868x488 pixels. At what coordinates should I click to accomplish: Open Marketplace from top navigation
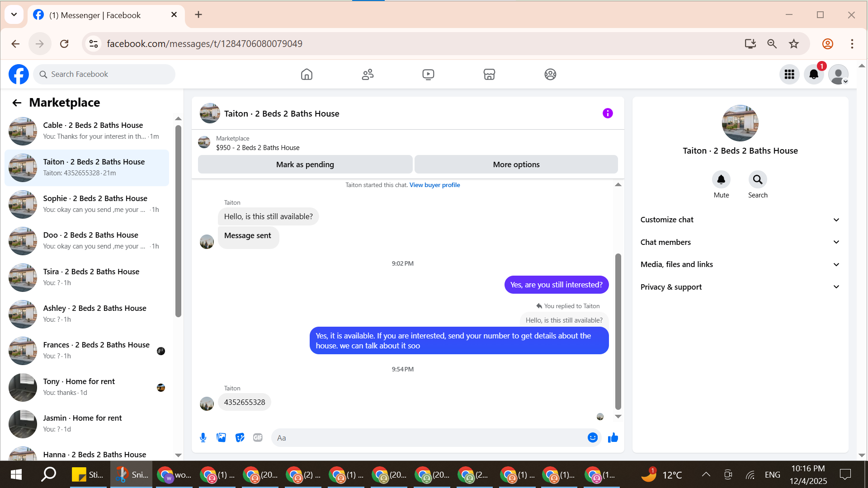[x=489, y=75]
